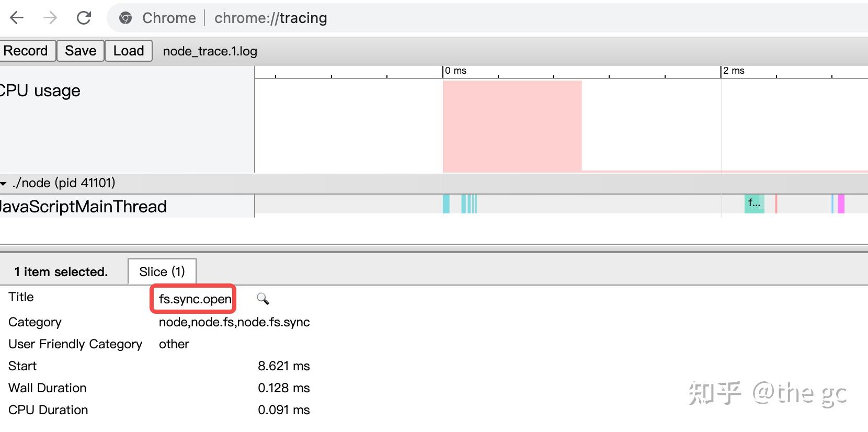This screenshot has height=432, width=868.
Task: Select the first cyan slice at 0 ms
Action: tap(446, 203)
